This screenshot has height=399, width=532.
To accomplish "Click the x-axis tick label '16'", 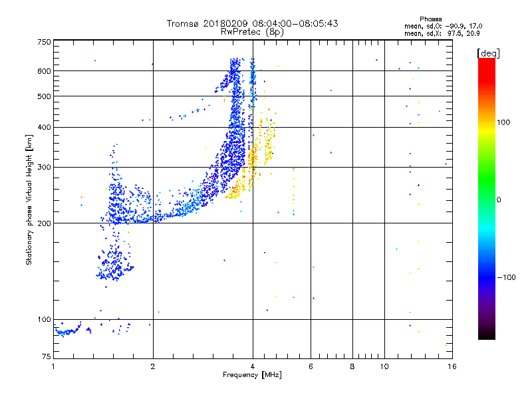I will [x=452, y=366].
